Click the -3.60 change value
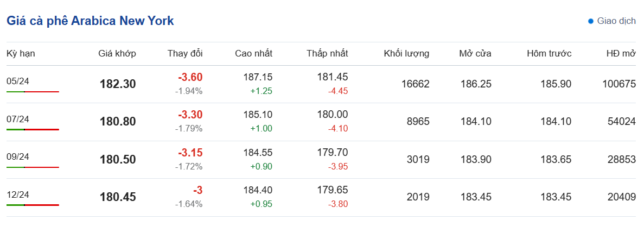This screenshot has height=226, width=644. coord(190,77)
